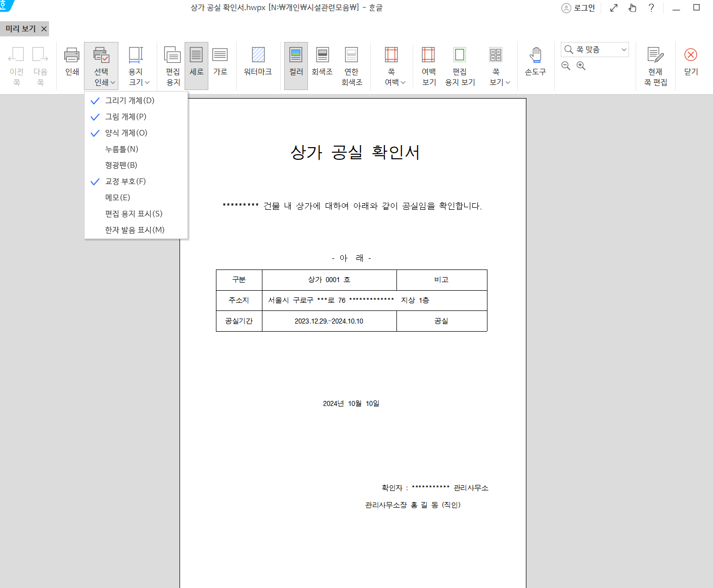Viewport: 713px width, 588px height.
Task: Select the 워터마크 watermark icon
Action: click(x=258, y=65)
